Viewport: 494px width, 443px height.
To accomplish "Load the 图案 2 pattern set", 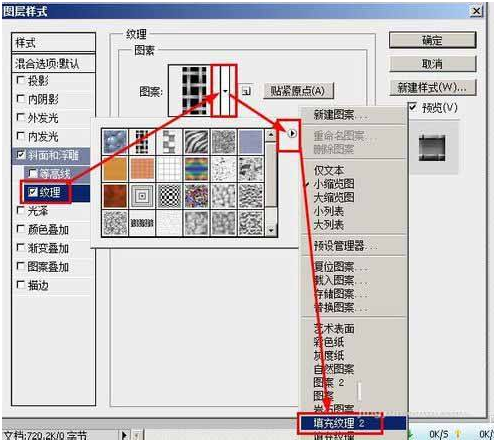I will 353,382.
